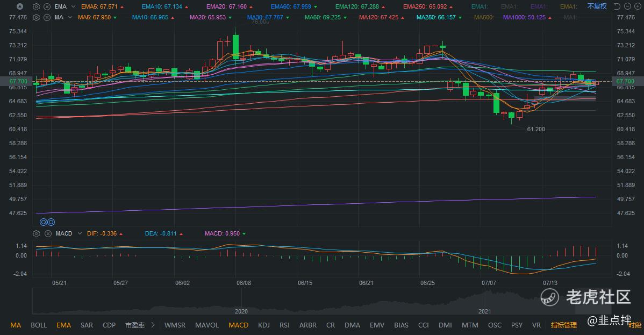Image resolution: width=644 pixels, height=335 pixels.
Task: Select the DMA sub-indicator tab
Action: tap(353, 325)
